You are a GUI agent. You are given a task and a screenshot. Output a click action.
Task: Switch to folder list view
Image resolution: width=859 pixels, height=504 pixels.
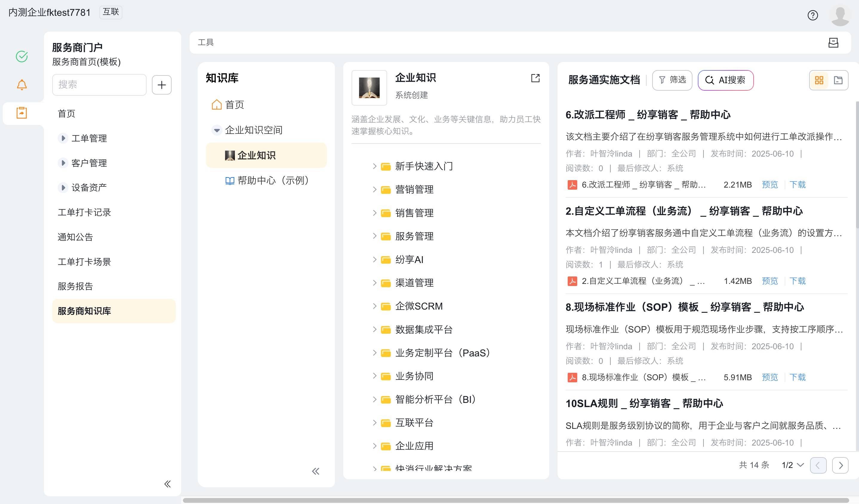[x=838, y=80]
